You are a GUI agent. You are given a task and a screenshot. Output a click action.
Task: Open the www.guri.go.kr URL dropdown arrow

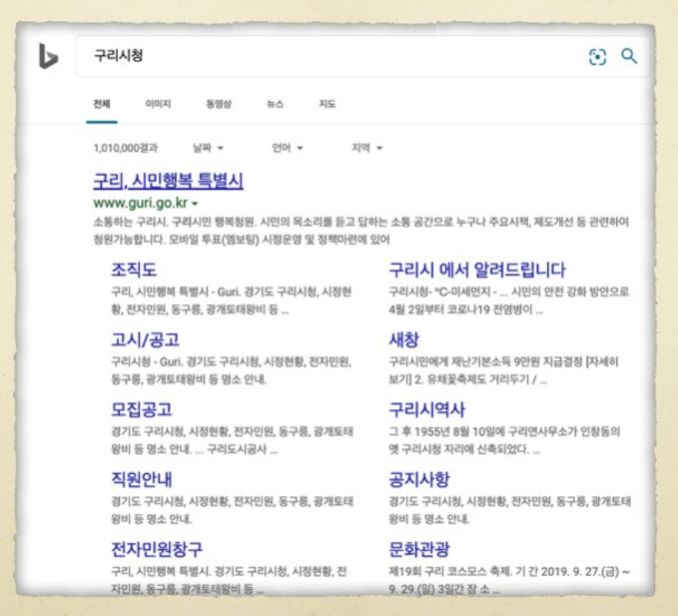[x=195, y=203]
